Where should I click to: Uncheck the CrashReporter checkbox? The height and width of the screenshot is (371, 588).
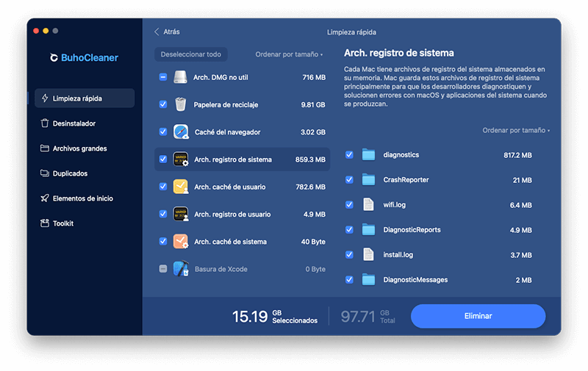click(349, 179)
